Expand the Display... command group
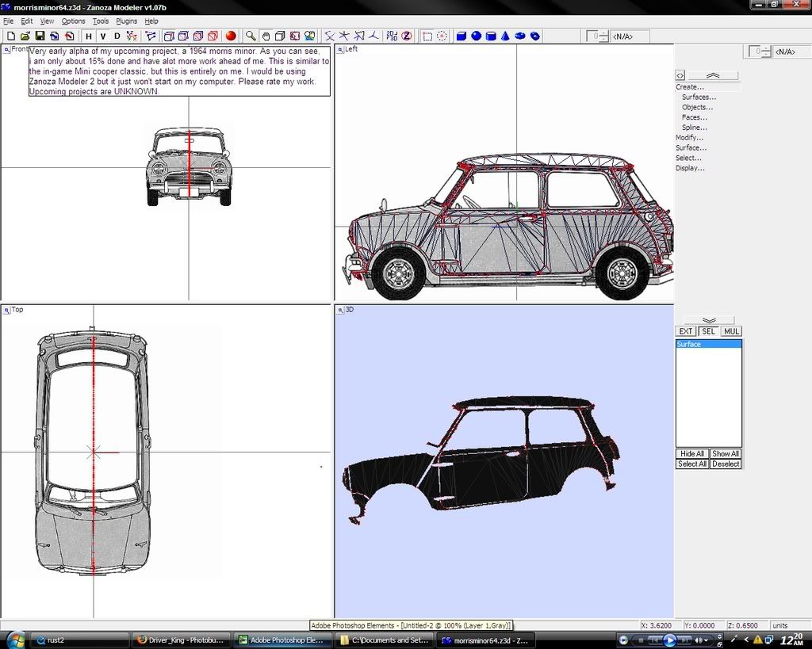812x649 pixels. 689,168
